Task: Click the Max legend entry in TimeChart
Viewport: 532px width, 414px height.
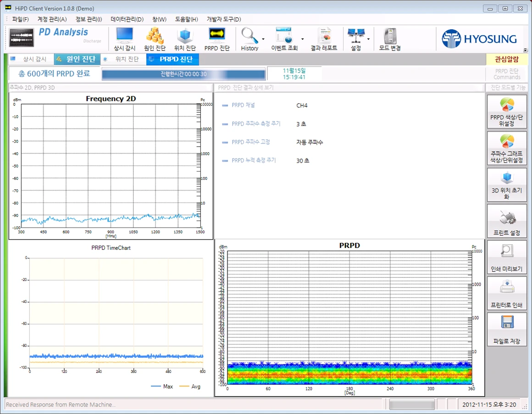Action: tap(162, 386)
